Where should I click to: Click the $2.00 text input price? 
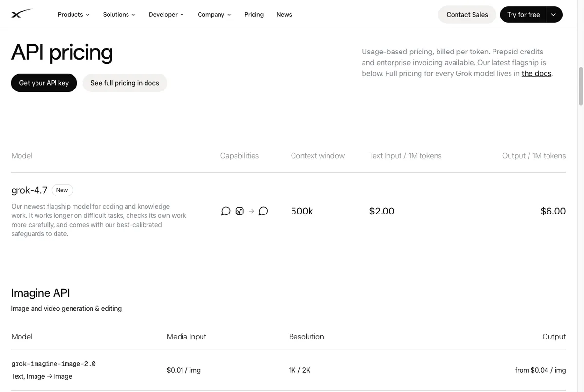[382, 211]
